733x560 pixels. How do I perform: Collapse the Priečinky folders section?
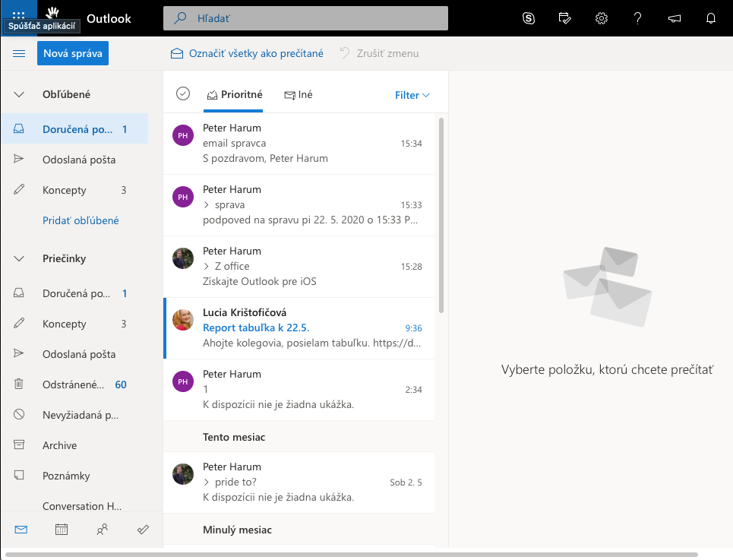point(20,258)
